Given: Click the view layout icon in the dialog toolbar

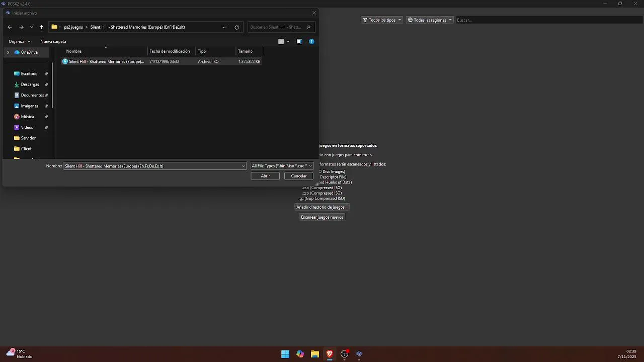Looking at the screenshot, I should coord(281,42).
